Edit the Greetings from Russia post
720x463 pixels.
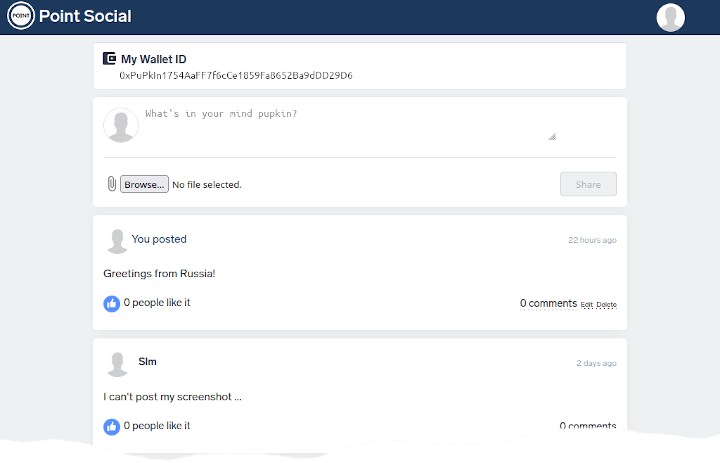587,305
